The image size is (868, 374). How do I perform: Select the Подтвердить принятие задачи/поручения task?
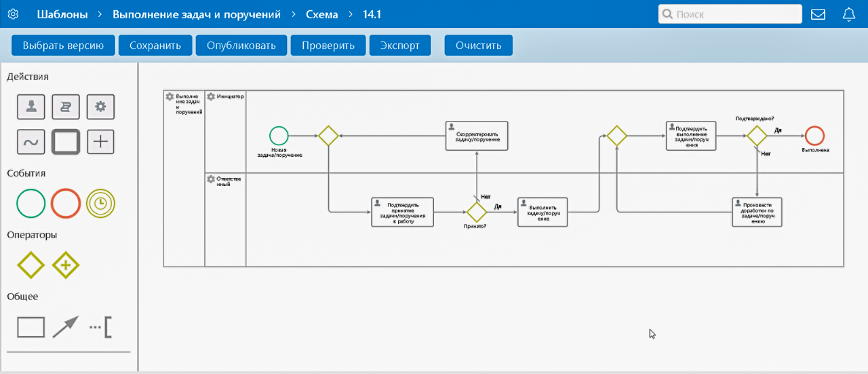(403, 211)
